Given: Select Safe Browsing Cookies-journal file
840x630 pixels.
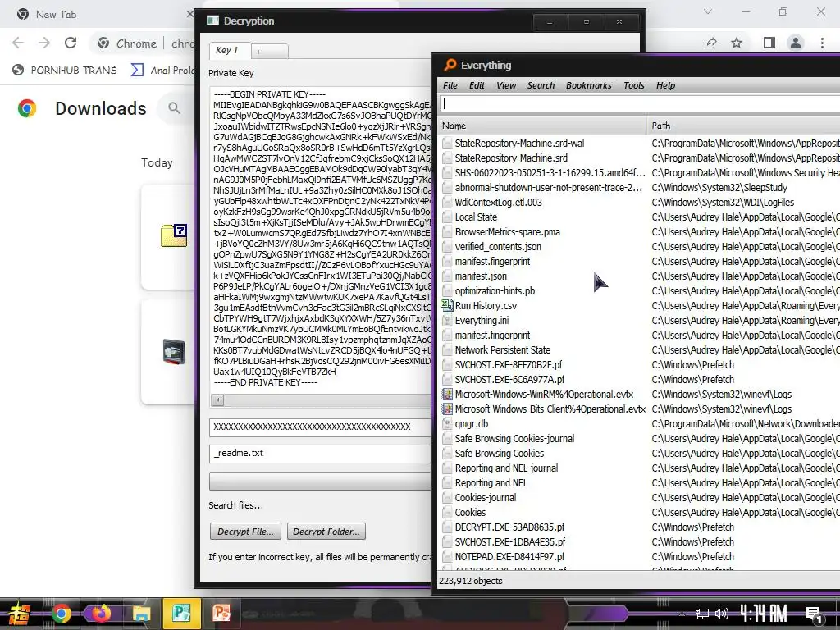Looking at the screenshot, I should [x=514, y=438].
